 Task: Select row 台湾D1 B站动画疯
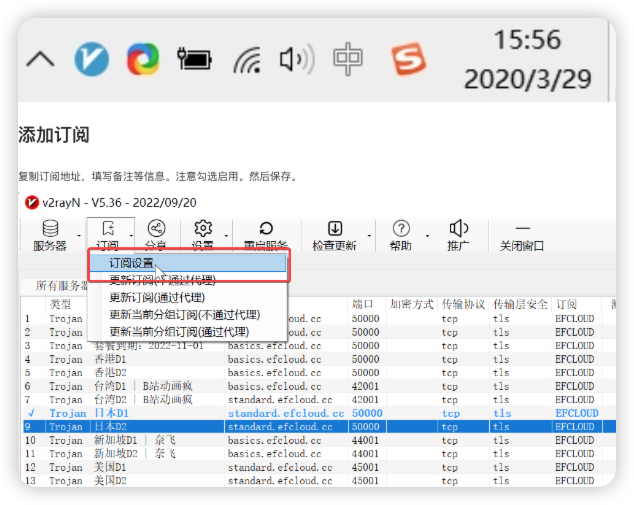pyautogui.click(x=319, y=386)
